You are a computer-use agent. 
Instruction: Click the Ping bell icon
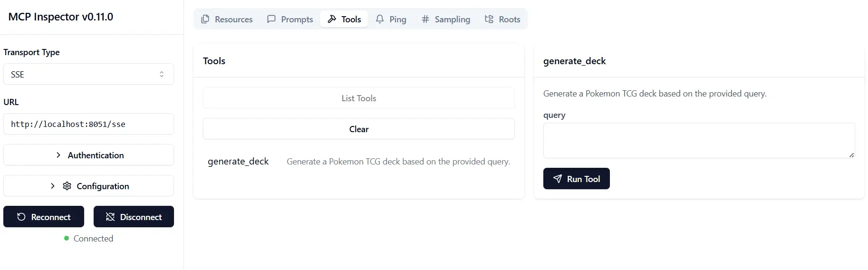(380, 19)
